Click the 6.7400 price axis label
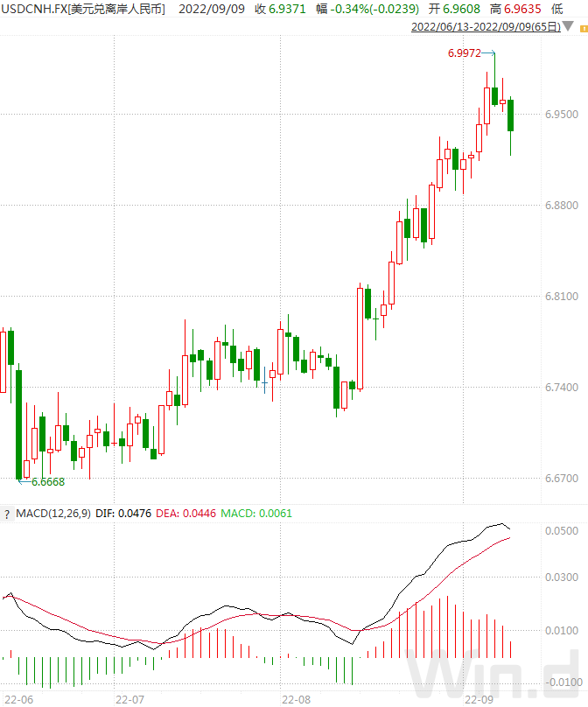The height and width of the screenshot is (707, 588). point(562,388)
